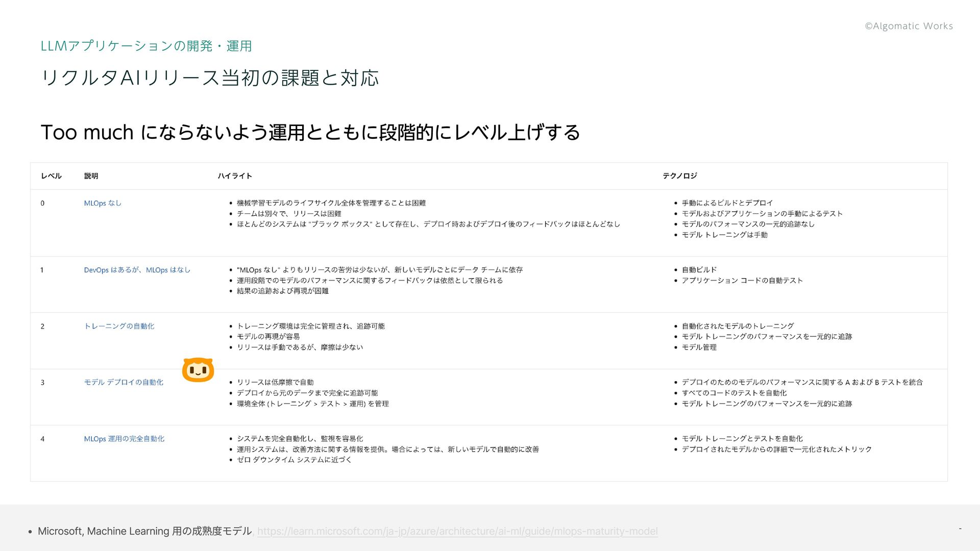Screen dimensions: 980x551
Task: Open the モデル デプロイの自動化 link
Action: click(124, 382)
